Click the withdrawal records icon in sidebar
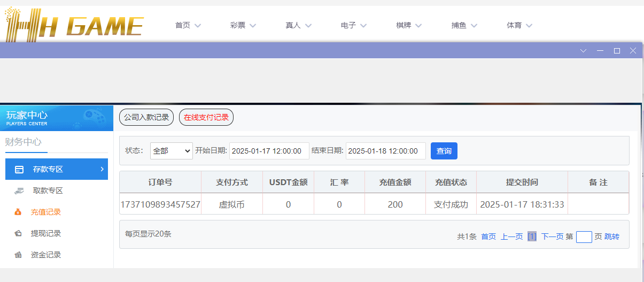Viewport: 644px width, 282px height. pyautogui.click(x=18, y=233)
